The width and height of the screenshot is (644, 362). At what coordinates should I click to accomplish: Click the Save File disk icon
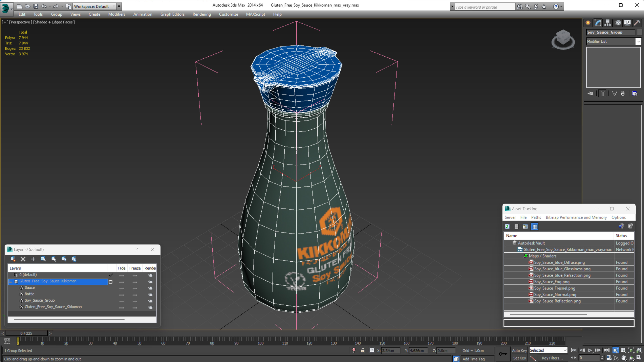[x=36, y=6]
